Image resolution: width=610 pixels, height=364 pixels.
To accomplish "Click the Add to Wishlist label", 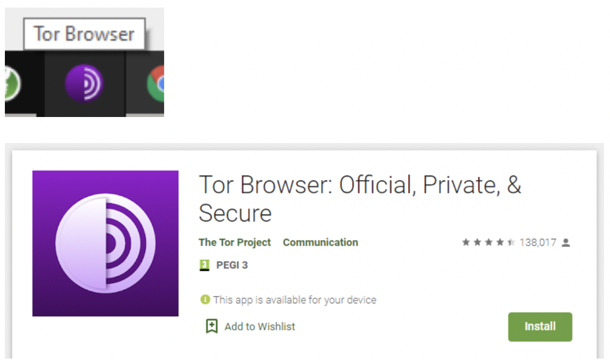I will [260, 326].
